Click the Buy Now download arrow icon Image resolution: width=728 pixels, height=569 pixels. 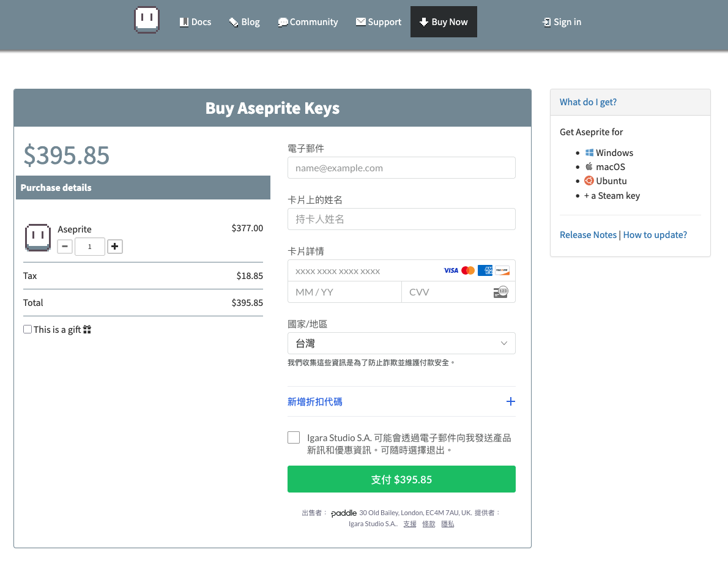click(x=424, y=22)
